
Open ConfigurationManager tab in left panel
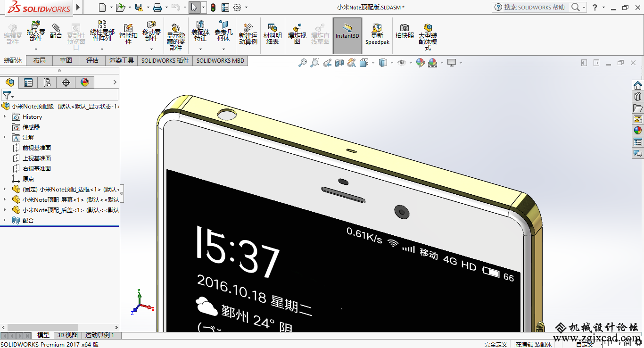[47, 83]
